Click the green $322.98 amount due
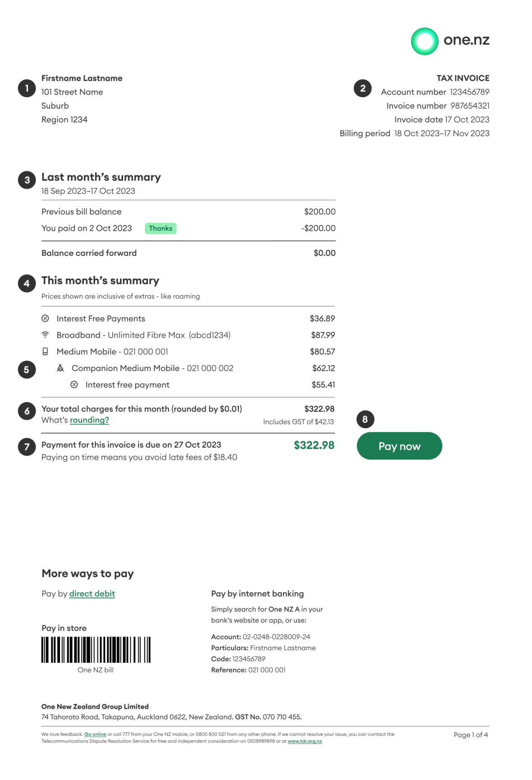Screen dimensions: 532x780 (314, 445)
